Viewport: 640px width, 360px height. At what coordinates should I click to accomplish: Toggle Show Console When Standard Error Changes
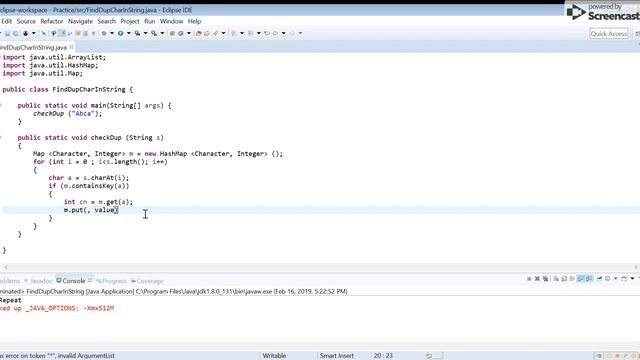click(589, 278)
